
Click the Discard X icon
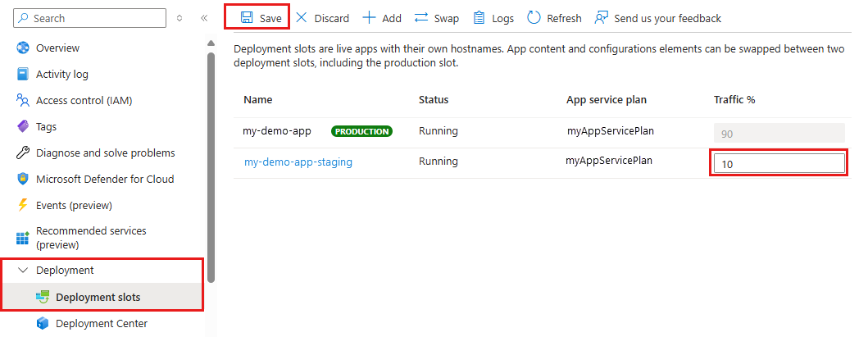pos(302,18)
